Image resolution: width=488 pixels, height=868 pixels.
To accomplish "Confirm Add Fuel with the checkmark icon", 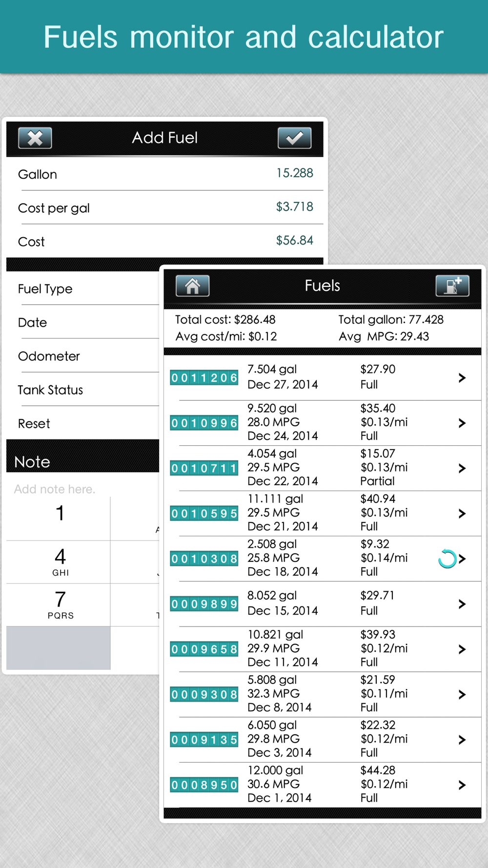I will coord(294,138).
